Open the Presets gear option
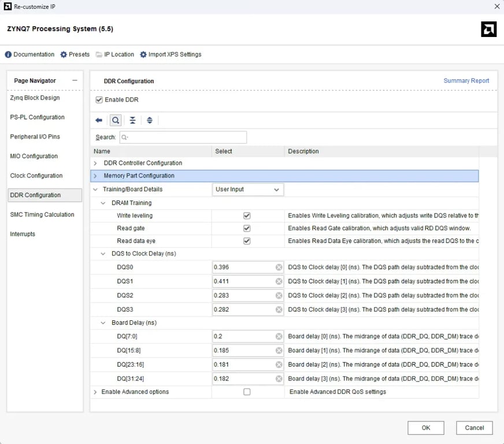 (75, 54)
